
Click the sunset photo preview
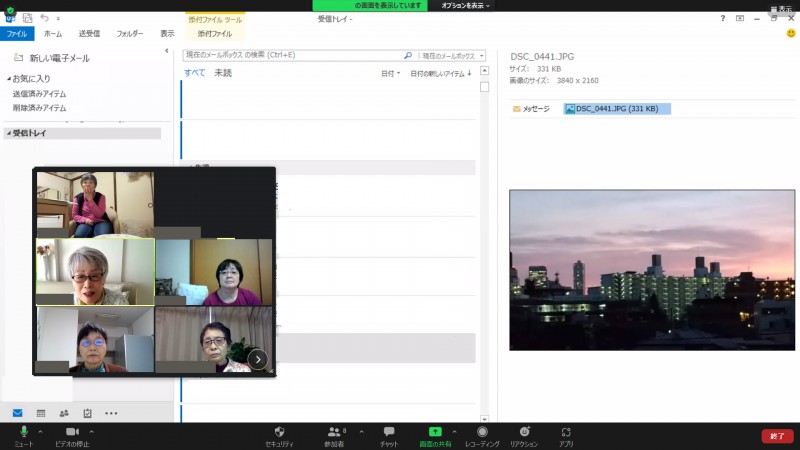tap(652, 270)
